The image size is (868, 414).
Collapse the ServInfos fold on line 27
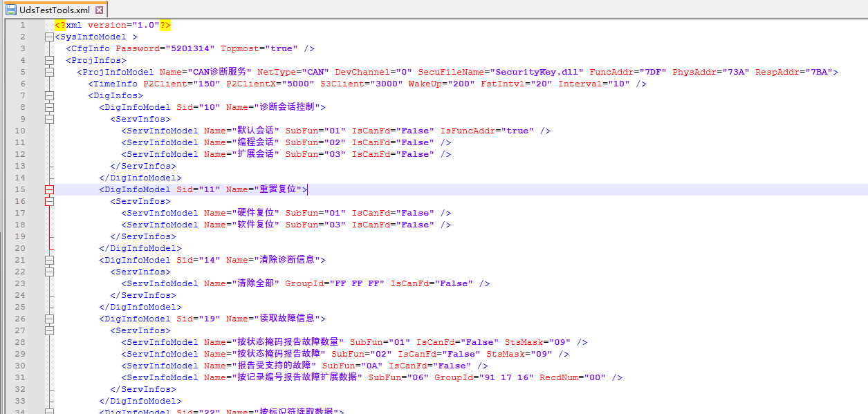[x=49, y=330]
